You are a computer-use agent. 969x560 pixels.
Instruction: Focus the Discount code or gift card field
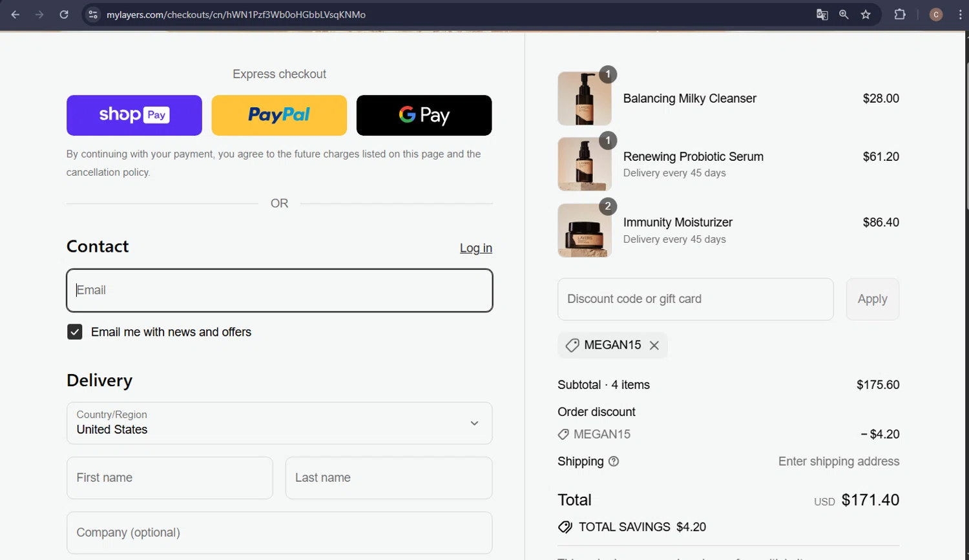pos(696,299)
